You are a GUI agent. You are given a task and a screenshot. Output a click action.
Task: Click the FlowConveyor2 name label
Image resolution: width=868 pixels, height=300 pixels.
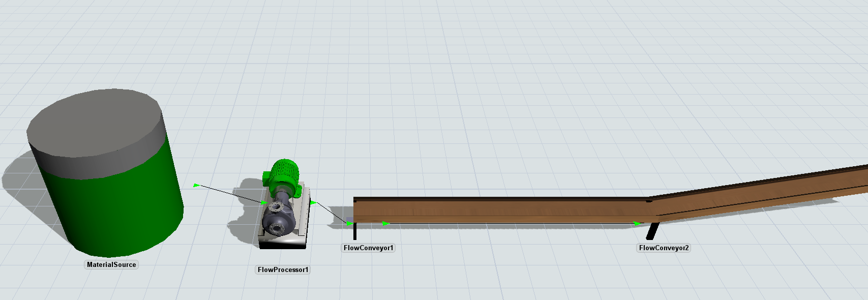(x=664, y=248)
